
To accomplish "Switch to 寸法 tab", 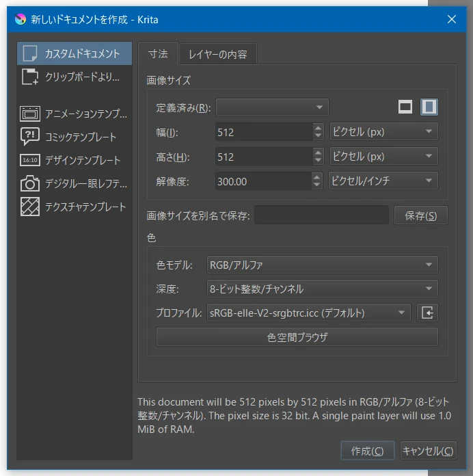I will 158,54.
